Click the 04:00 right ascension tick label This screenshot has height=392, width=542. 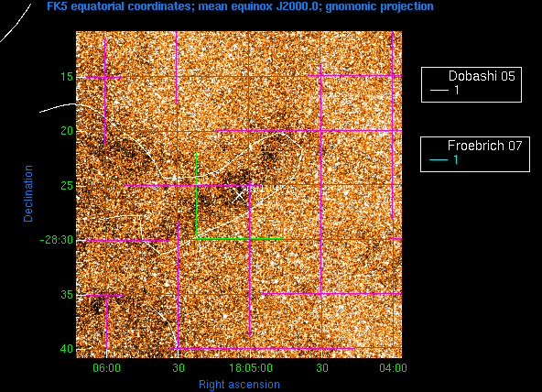393,368
